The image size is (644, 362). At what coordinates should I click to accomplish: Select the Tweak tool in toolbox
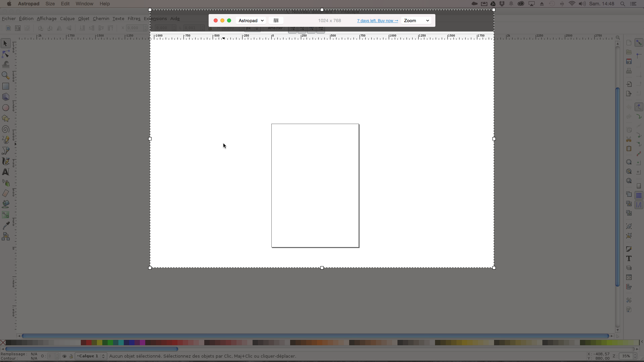tap(5, 65)
